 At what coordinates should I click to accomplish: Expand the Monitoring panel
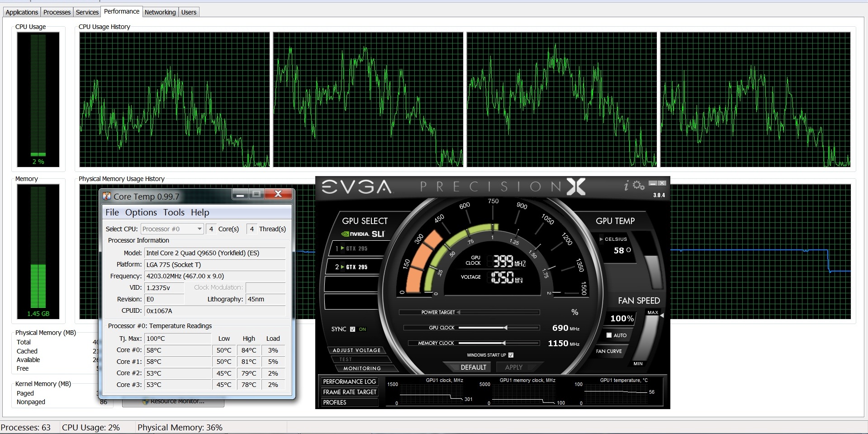coord(362,368)
